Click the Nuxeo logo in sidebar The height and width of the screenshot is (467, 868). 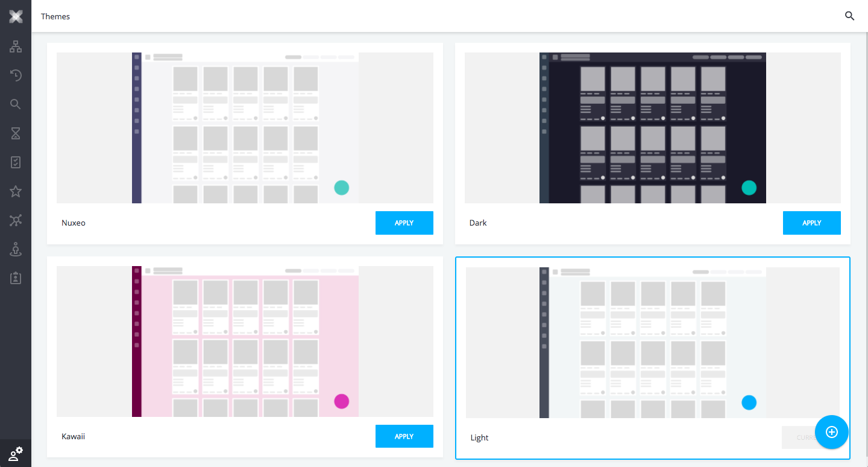tap(16, 16)
